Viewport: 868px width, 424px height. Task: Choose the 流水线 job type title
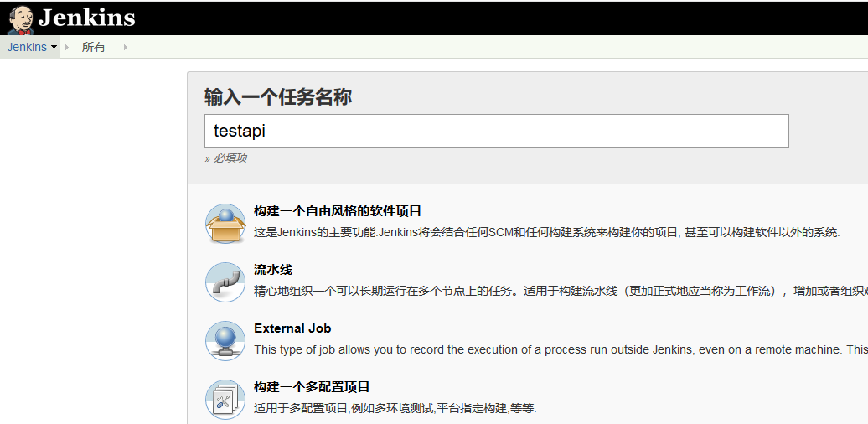click(273, 270)
